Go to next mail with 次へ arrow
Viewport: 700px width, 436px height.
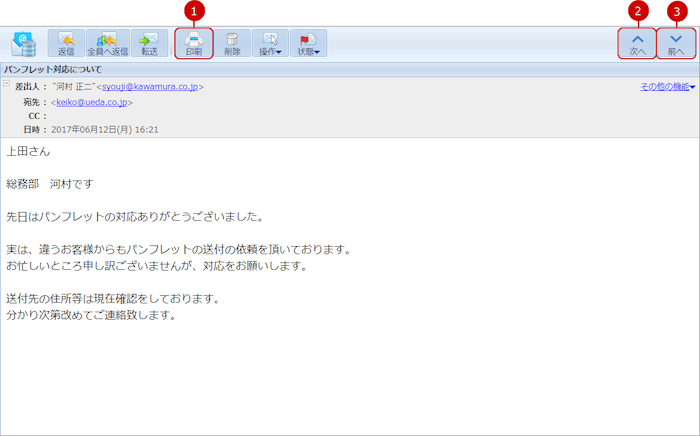[637, 43]
